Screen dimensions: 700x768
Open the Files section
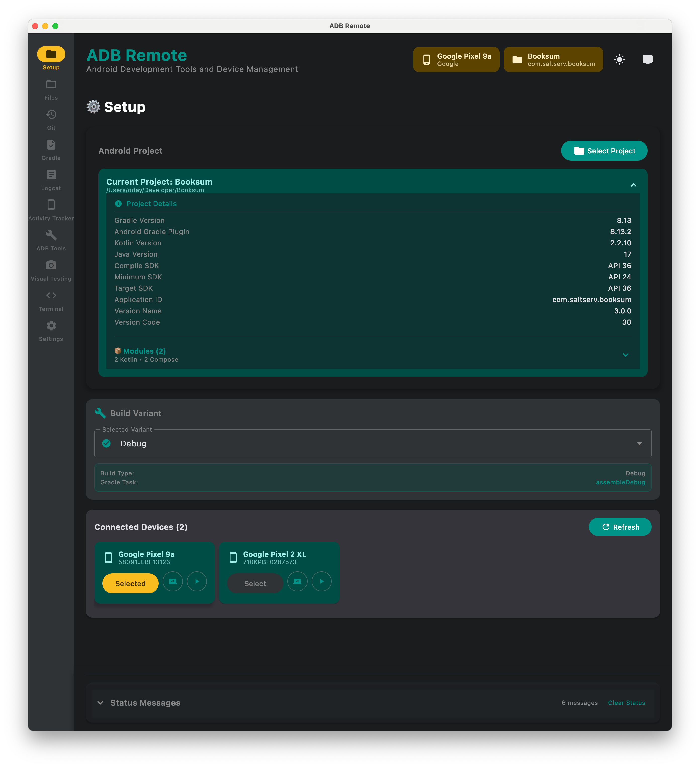click(x=51, y=89)
